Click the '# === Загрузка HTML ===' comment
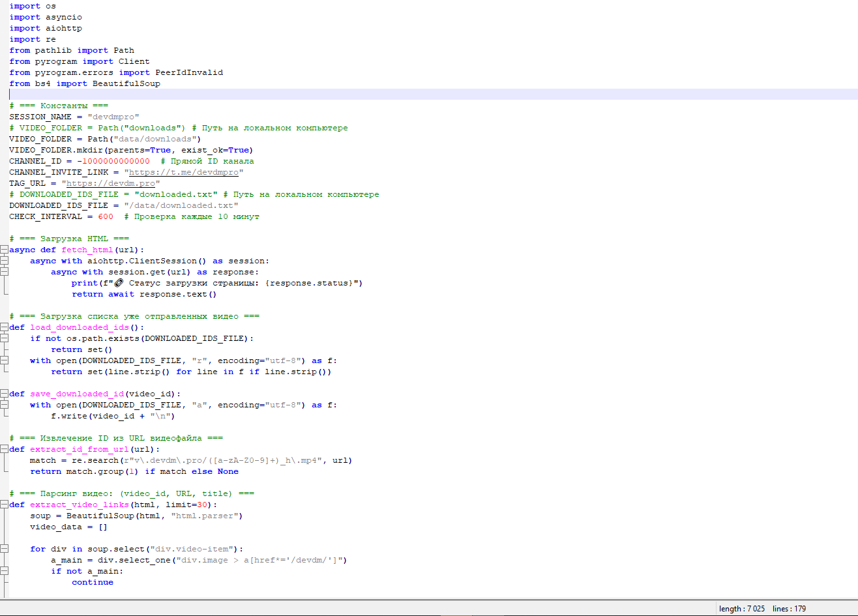The height and width of the screenshot is (616, 858). (69, 239)
